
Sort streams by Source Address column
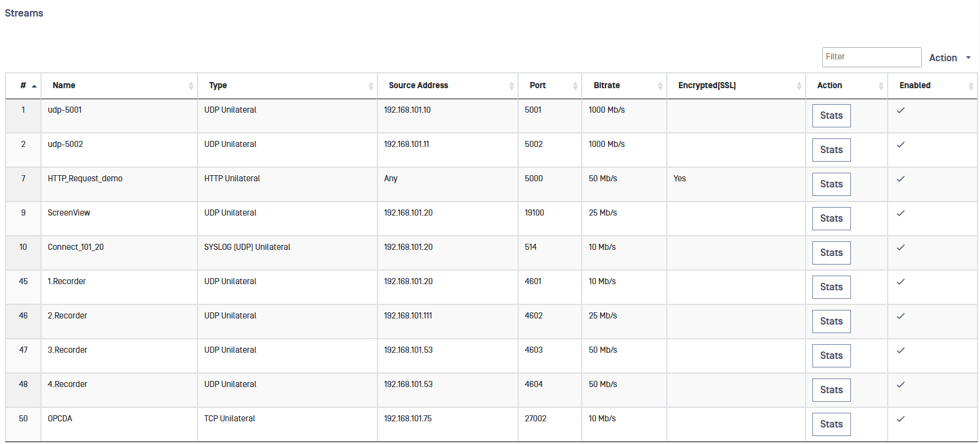pos(511,86)
